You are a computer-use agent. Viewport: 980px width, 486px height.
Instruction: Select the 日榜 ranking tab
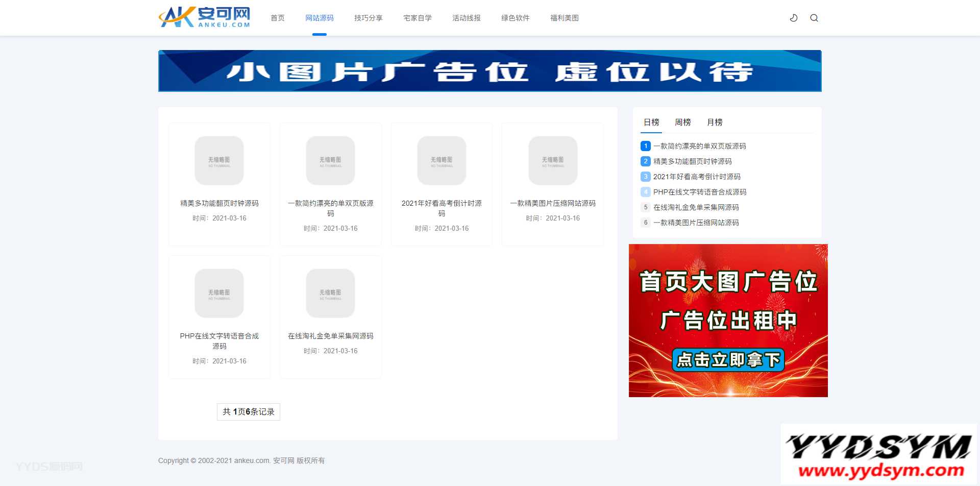pyautogui.click(x=651, y=122)
